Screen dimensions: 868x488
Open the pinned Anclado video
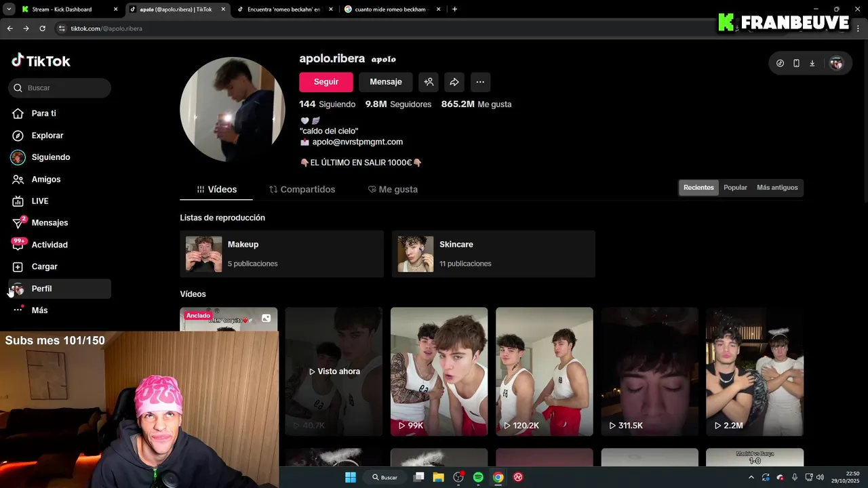coord(229,319)
